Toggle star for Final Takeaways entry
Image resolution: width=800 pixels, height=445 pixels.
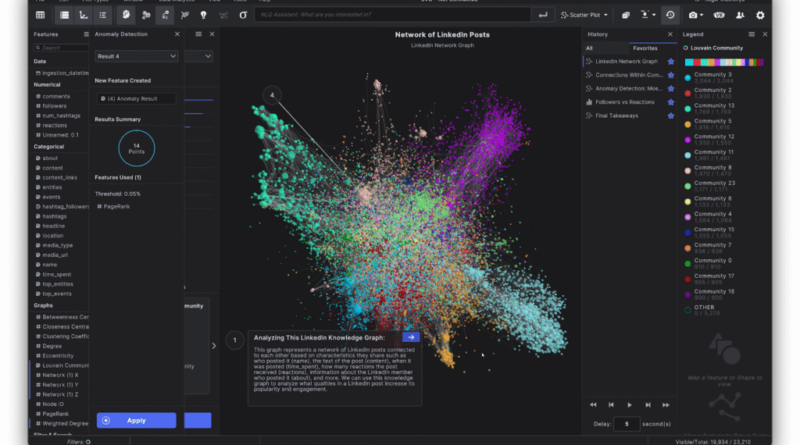tap(671, 116)
